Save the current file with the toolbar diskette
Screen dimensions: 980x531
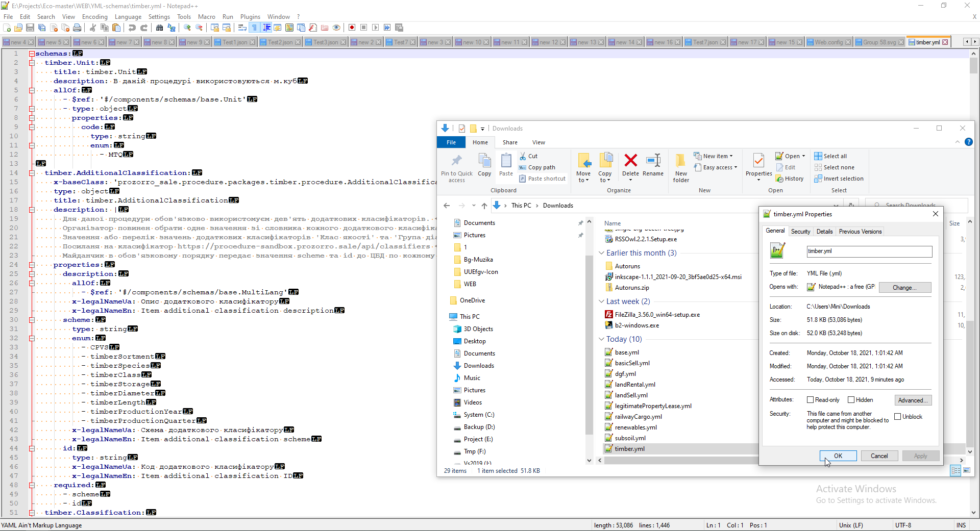(30, 28)
